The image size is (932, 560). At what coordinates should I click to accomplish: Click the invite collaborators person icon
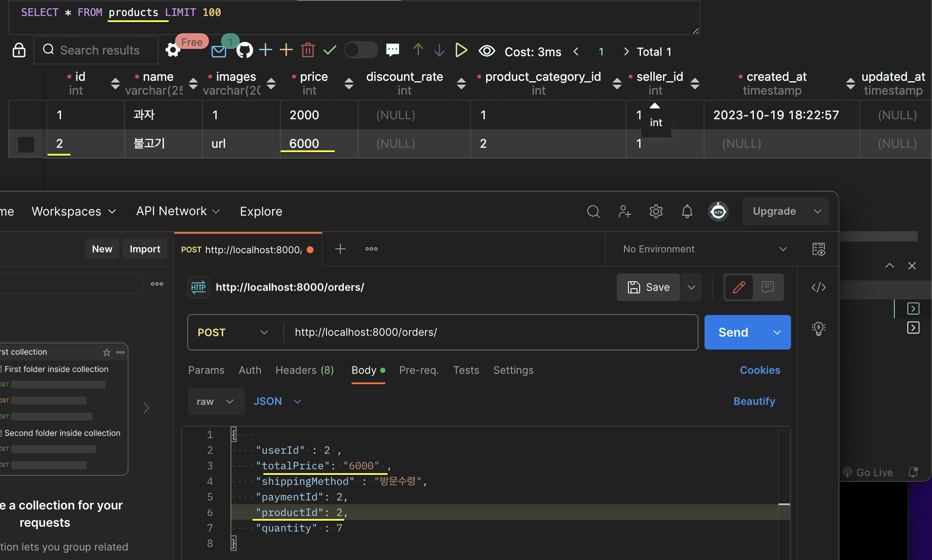[625, 211]
